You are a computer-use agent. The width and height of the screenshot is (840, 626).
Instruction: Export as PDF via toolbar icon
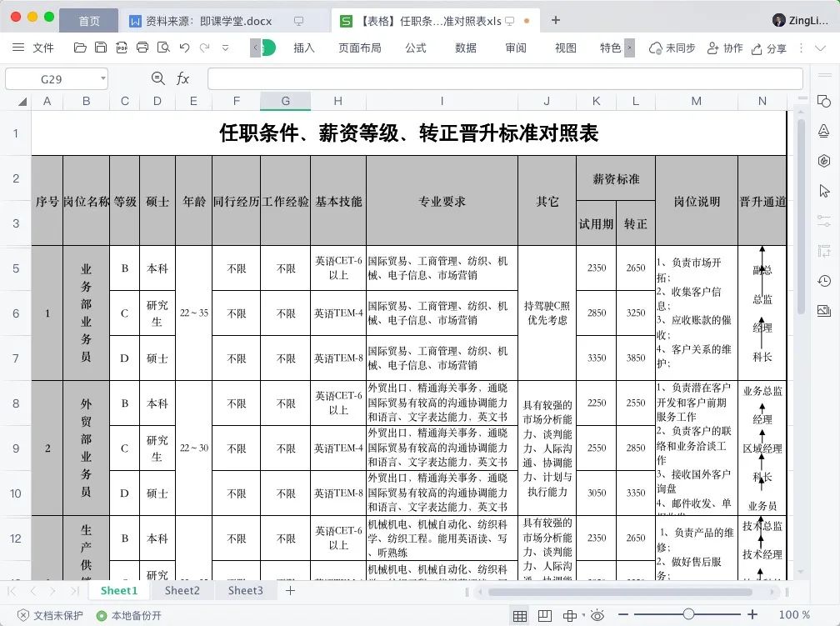tap(122, 48)
